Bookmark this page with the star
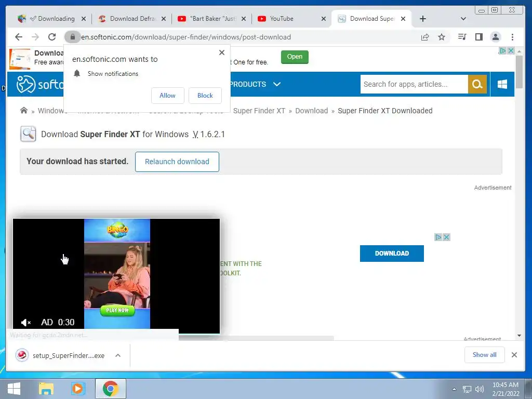 pos(442,37)
